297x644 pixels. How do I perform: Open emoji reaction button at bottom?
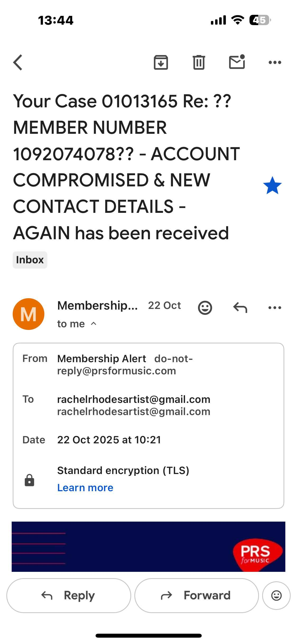276,595
